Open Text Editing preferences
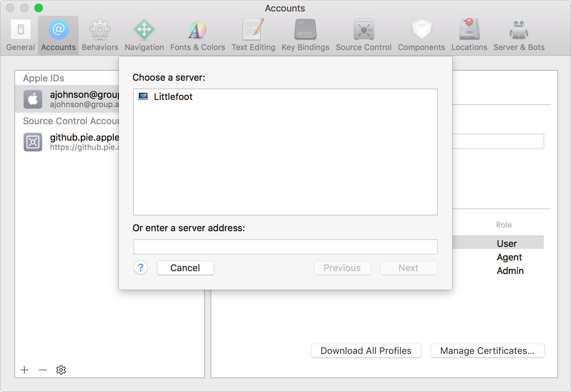The image size is (571, 392). coord(253,36)
